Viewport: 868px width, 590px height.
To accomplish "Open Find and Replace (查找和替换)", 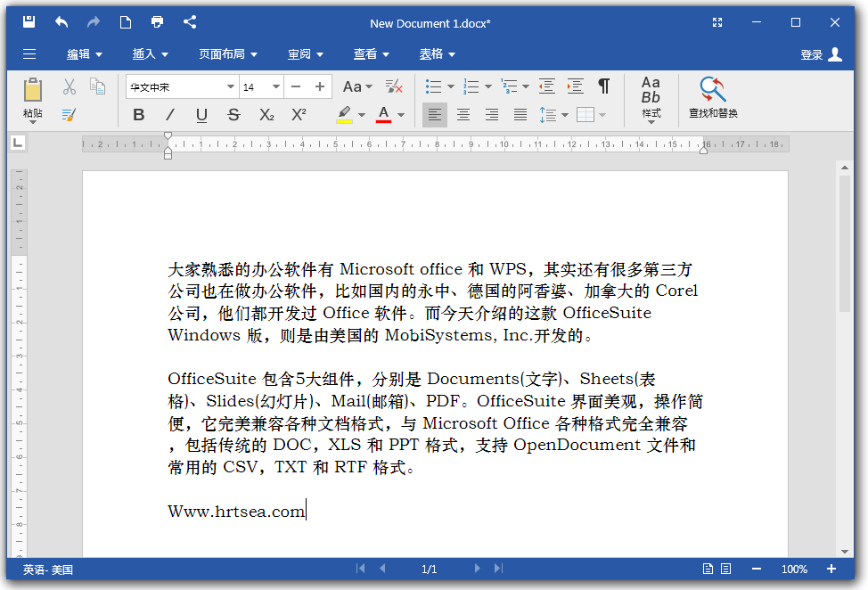I will (713, 98).
